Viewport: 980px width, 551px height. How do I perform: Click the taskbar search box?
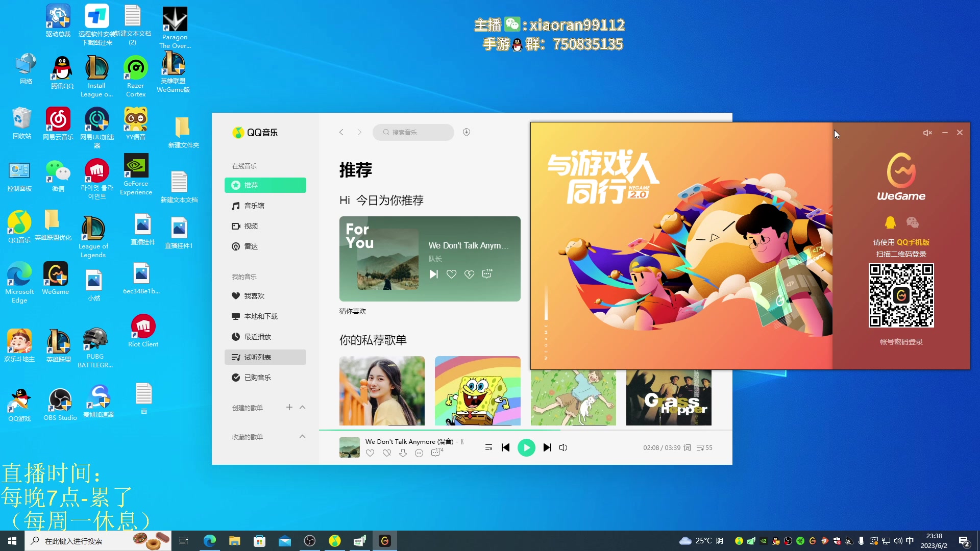tap(98, 541)
